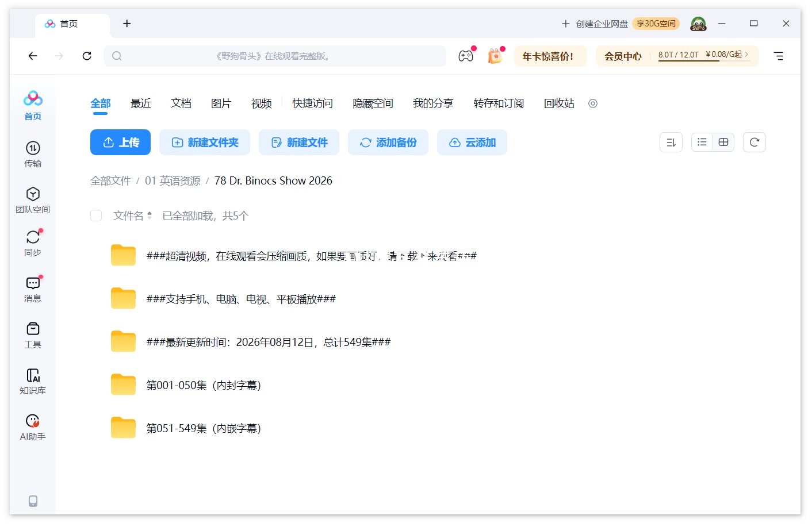The image size is (812, 527).
Task: Click the 云添加 button
Action: tap(472, 142)
